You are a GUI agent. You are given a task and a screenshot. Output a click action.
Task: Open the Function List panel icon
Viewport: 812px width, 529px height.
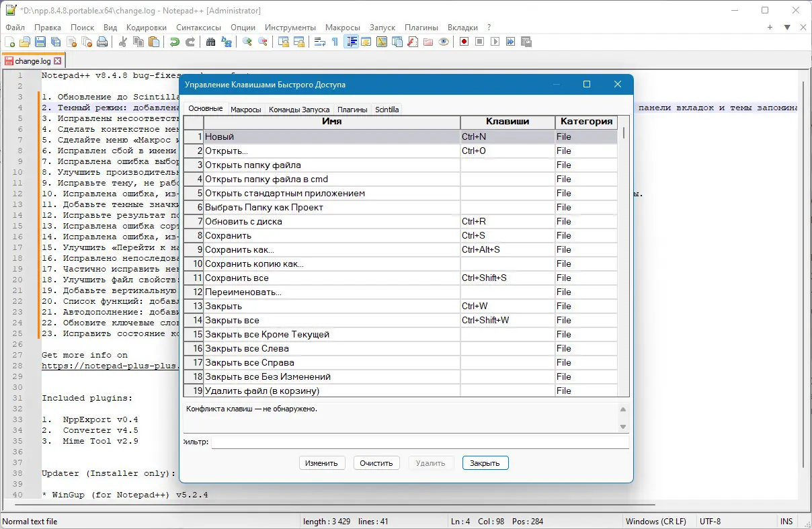[413, 42]
